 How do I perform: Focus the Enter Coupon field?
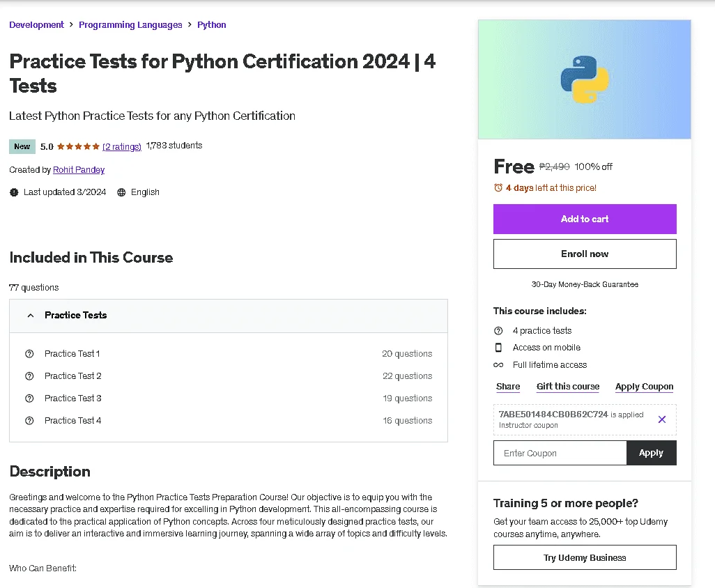coord(560,453)
